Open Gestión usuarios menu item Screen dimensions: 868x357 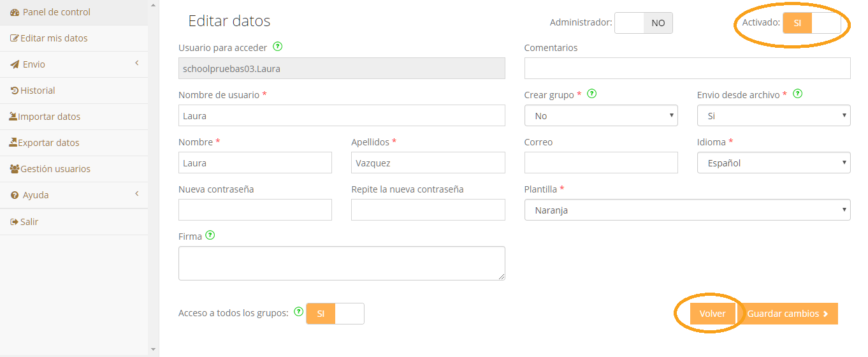pyautogui.click(x=74, y=169)
